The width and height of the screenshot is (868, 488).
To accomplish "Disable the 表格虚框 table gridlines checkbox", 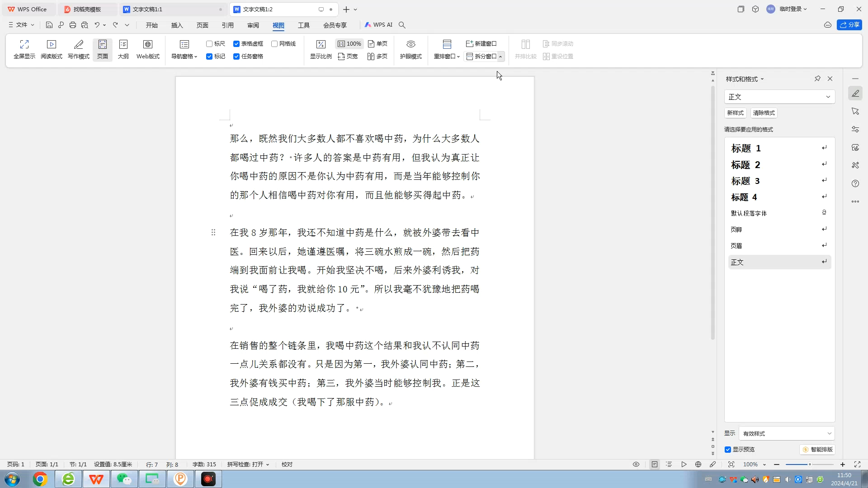I will coord(237,43).
